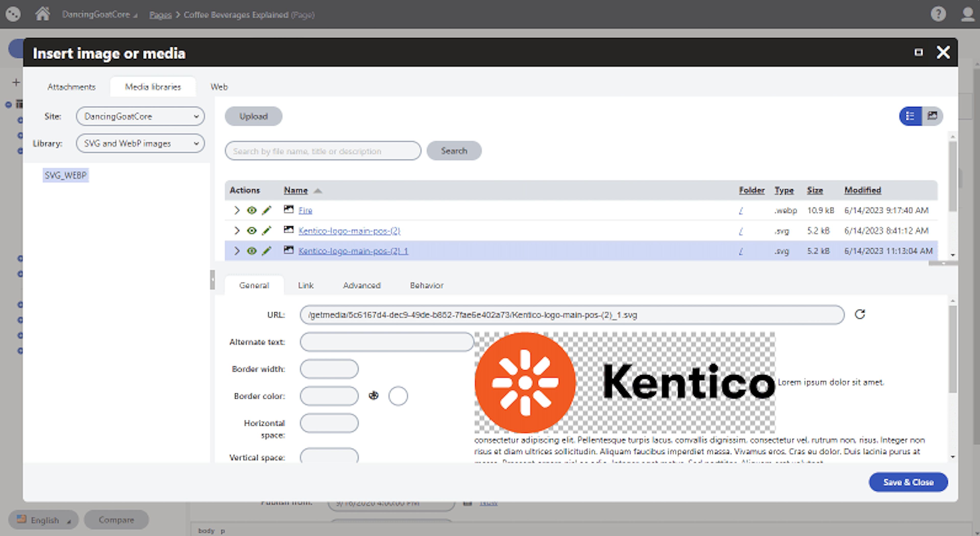The height and width of the screenshot is (536, 980).
Task: Click the Compare button
Action: pos(116,520)
